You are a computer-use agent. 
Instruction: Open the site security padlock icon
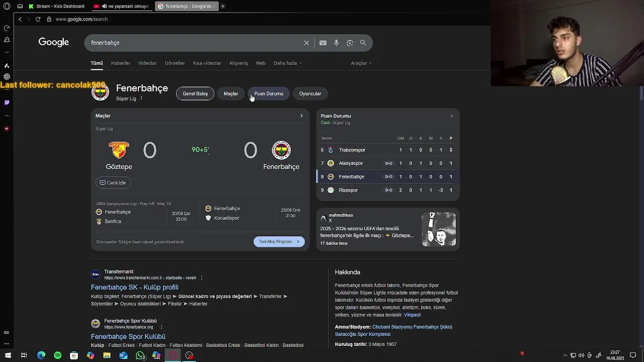pyautogui.click(x=49, y=19)
